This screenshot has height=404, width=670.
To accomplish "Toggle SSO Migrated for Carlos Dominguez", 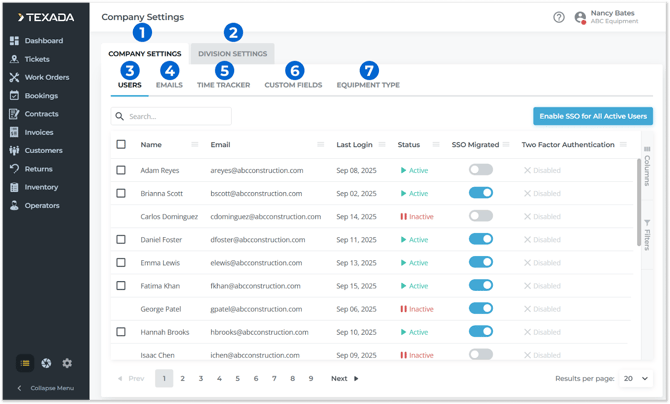I will point(481,216).
